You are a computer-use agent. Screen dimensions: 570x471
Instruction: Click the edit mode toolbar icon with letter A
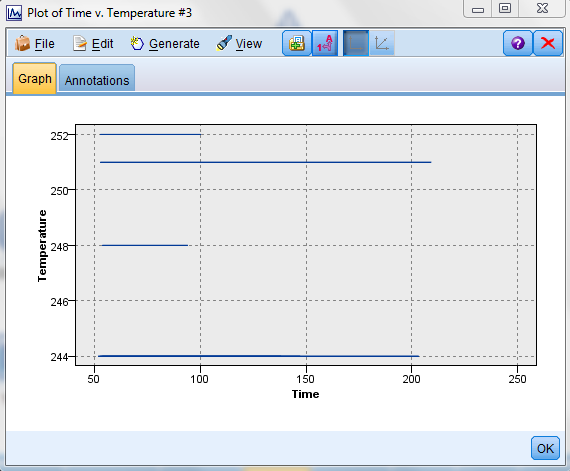(x=325, y=43)
